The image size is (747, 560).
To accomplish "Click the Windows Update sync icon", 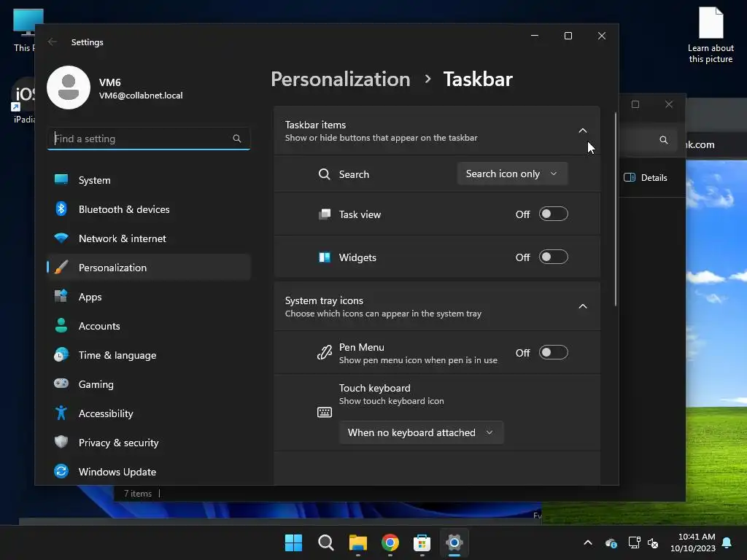I will [x=61, y=471].
